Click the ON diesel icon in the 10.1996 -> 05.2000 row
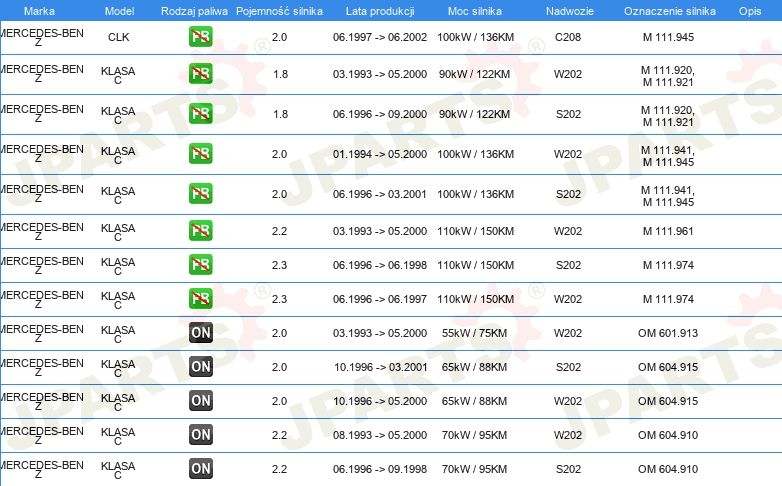 (x=201, y=400)
